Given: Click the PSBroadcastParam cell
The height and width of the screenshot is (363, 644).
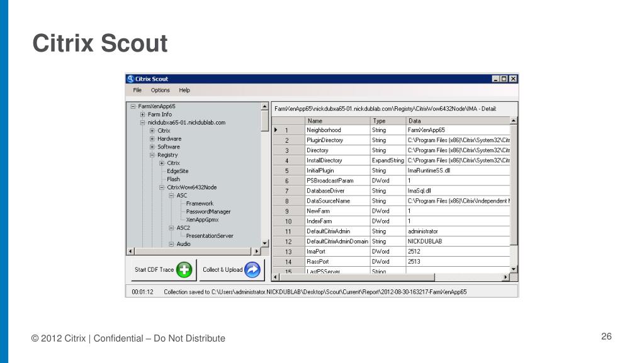Looking at the screenshot, I should (337, 181).
